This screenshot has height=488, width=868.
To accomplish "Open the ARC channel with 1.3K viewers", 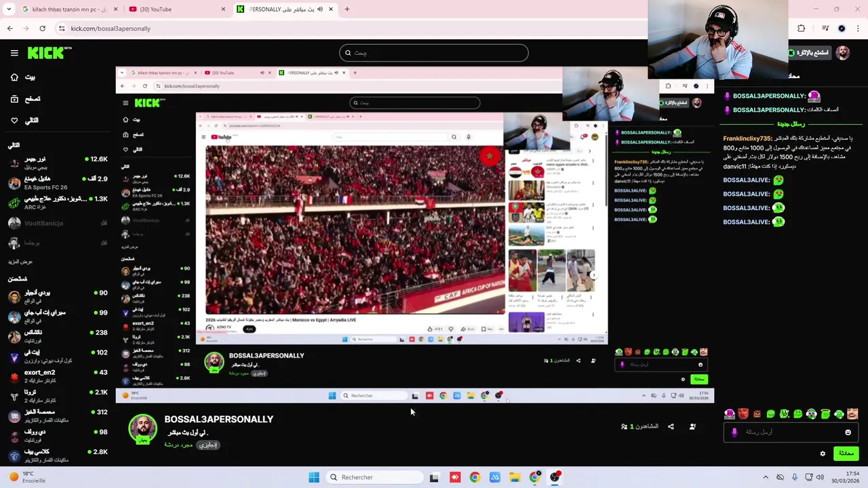I will click(58, 203).
